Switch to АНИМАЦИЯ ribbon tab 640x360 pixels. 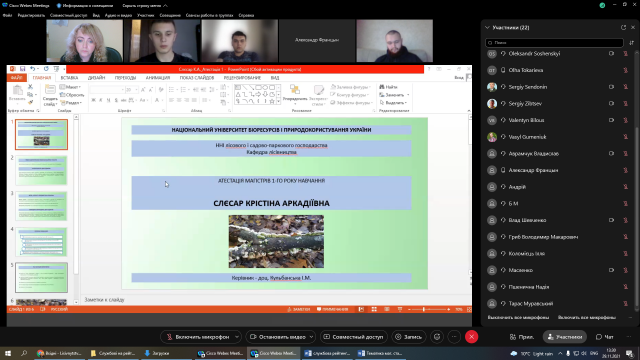coord(158,78)
